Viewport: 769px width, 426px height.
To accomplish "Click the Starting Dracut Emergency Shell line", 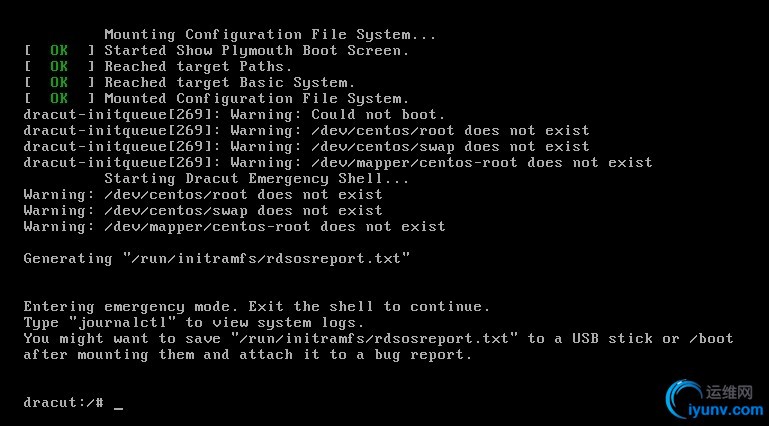I will [257, 178].
